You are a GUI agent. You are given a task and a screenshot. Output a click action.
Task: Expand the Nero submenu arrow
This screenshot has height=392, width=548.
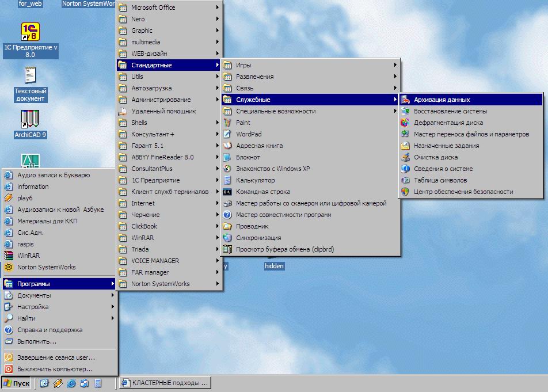pos(218,19)
